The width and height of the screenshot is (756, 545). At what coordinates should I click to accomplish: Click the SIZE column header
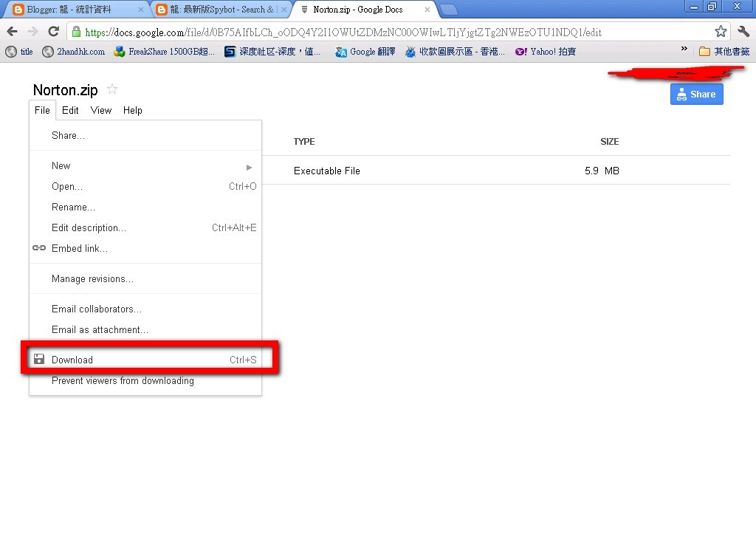(609, 141)
